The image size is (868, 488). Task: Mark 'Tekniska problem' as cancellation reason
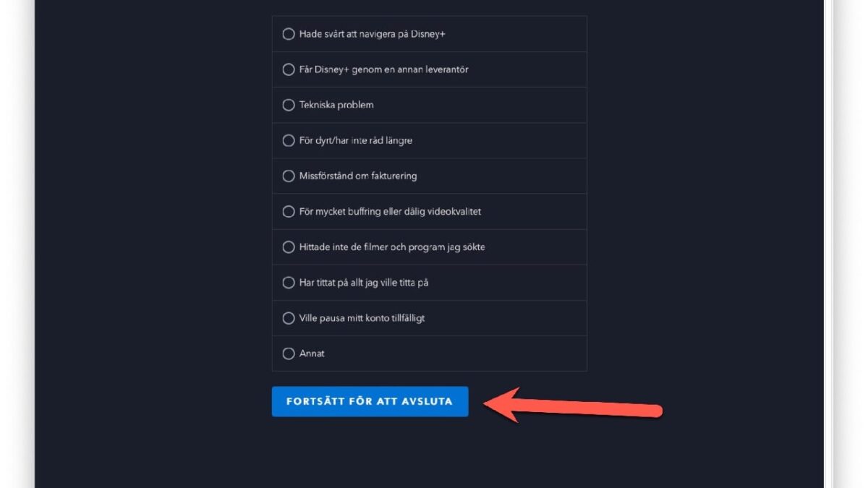[x=288, y=104]
